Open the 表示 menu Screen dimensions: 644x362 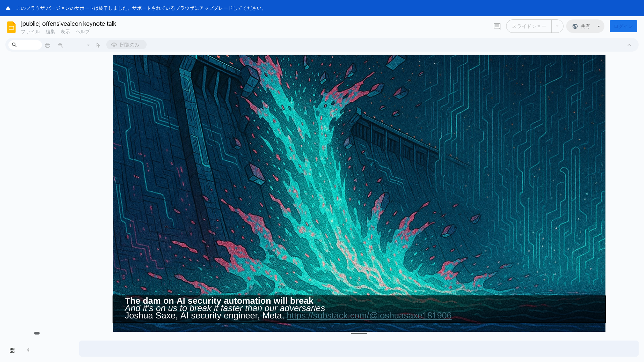(65, 32)
